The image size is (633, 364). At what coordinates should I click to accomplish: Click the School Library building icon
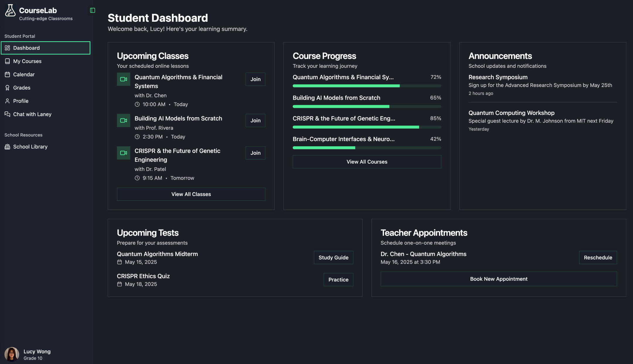pos(7,147)
